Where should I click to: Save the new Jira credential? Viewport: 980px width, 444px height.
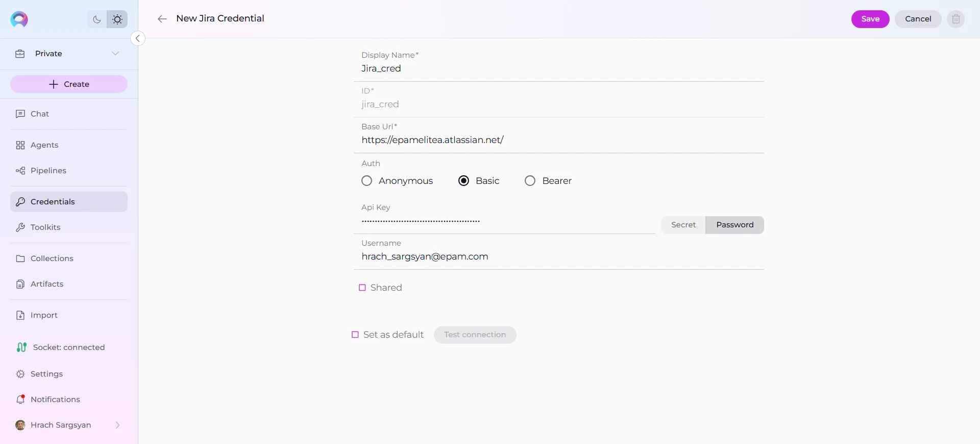870,19
